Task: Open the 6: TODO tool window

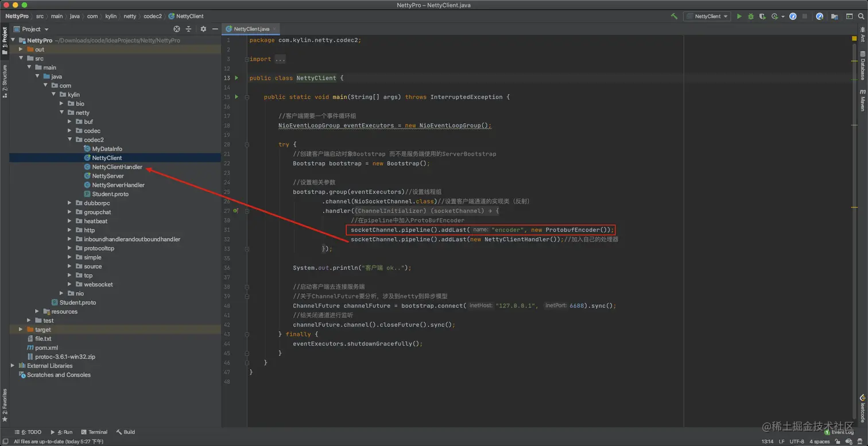Action: pyautogui.click(x=28, y=432)
